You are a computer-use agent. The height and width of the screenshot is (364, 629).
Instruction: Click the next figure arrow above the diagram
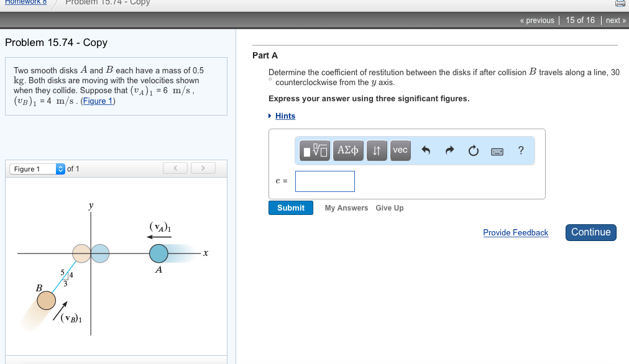coord(203,168)
